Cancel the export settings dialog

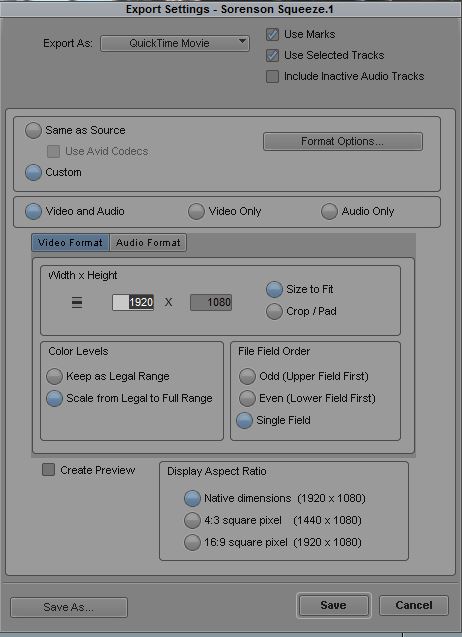[x=414, y=605]
